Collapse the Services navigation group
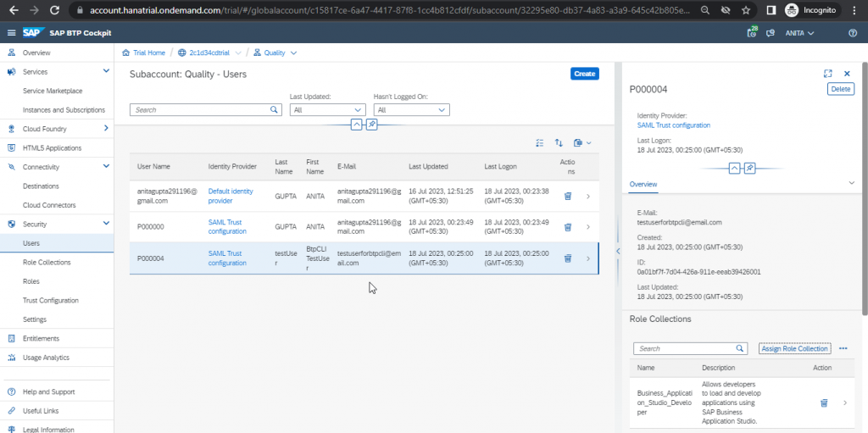 (x=106, y=71)
